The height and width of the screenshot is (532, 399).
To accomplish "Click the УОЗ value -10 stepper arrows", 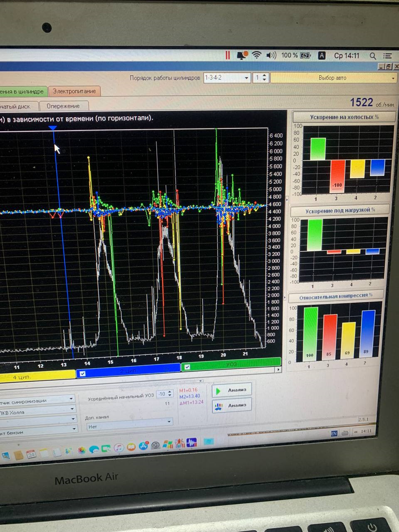I will pyautogui.click(x=169, y=394).
